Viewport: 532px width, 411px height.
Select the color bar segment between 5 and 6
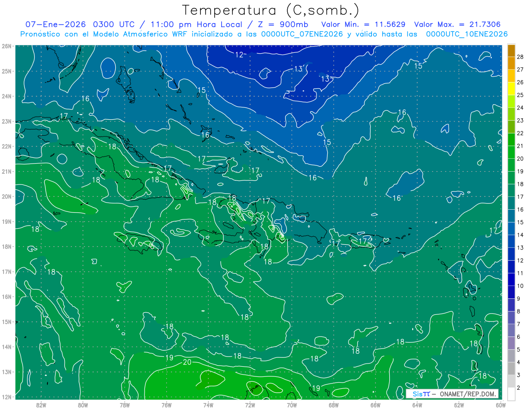(511, 343)
